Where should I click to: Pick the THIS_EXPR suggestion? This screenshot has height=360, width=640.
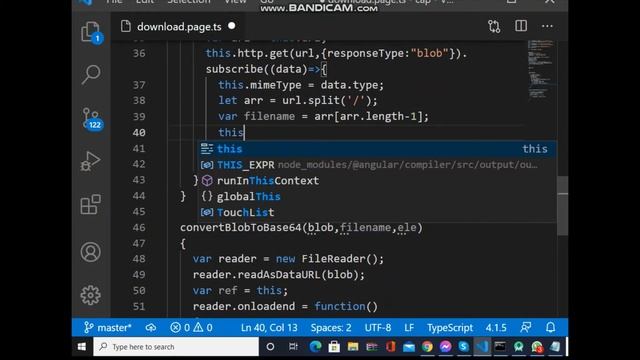coord(377,165)
